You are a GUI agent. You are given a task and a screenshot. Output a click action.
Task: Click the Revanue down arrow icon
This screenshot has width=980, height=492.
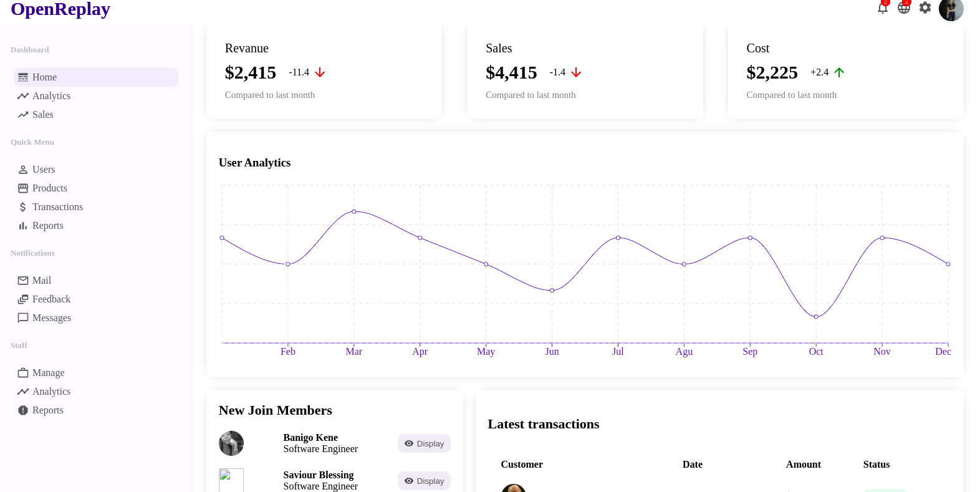(x=320, y=72)
